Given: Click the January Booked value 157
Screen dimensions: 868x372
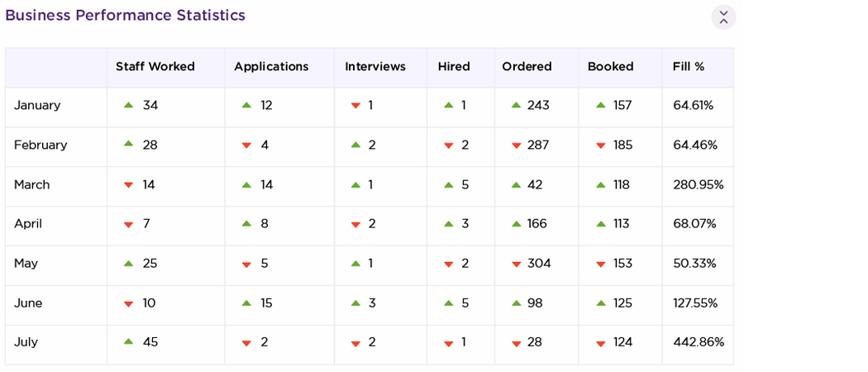Looking at the screenshot, I should coord(622,105).
